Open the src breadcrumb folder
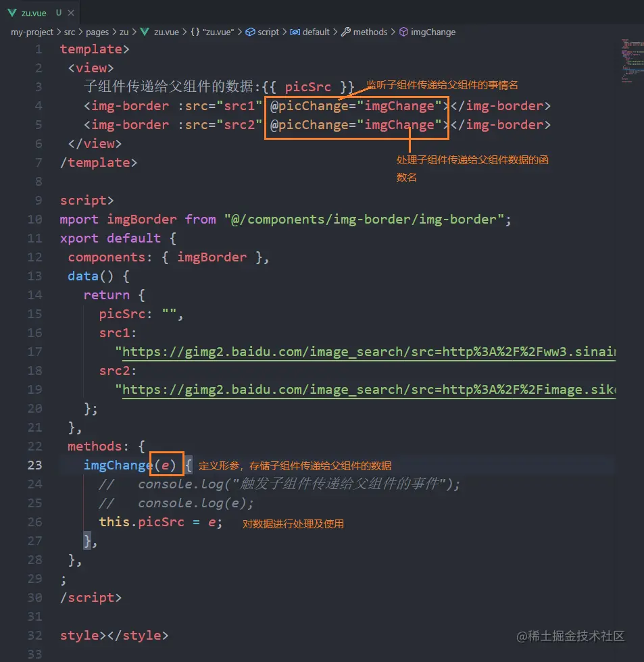644x662 pixels. (69, 32)
